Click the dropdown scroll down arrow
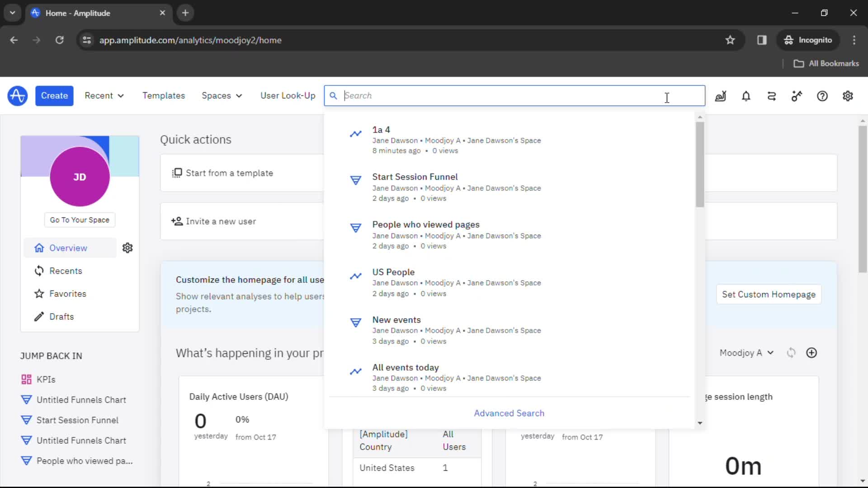Image resolution: width=868 pixels, height=488 pixels. (x=700, y=423)
